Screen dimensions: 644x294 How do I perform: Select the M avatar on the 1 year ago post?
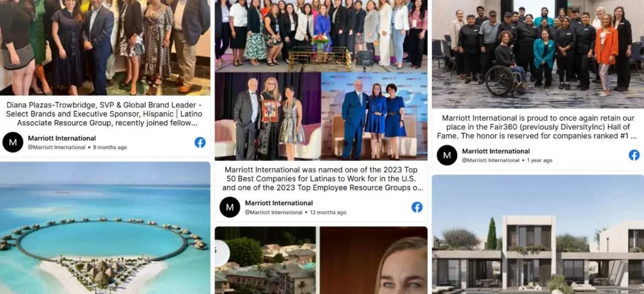click(x=447, y=155)
